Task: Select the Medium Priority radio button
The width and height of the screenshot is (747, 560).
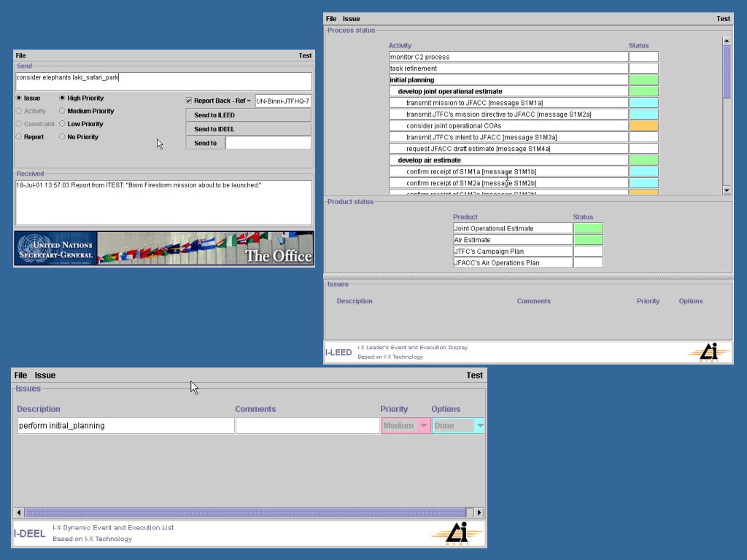Action: pos(63,111)
